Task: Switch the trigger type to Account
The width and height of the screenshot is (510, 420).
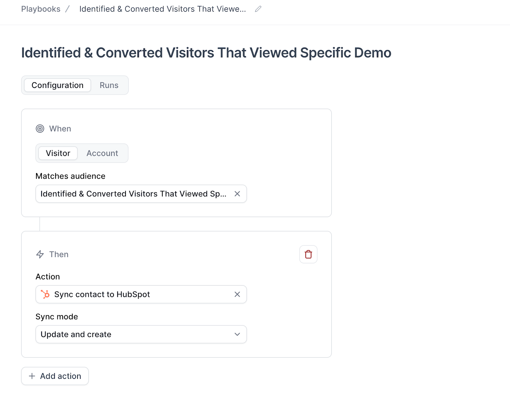Action: point(102,153)
